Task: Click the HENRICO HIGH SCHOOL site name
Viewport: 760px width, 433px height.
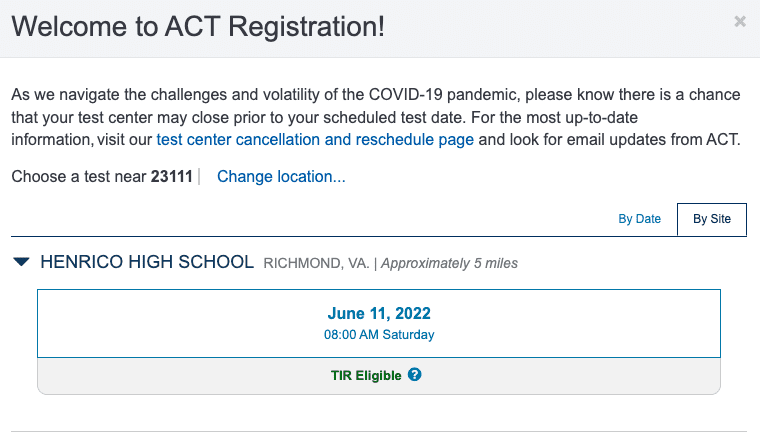Action: click(147, 263)
